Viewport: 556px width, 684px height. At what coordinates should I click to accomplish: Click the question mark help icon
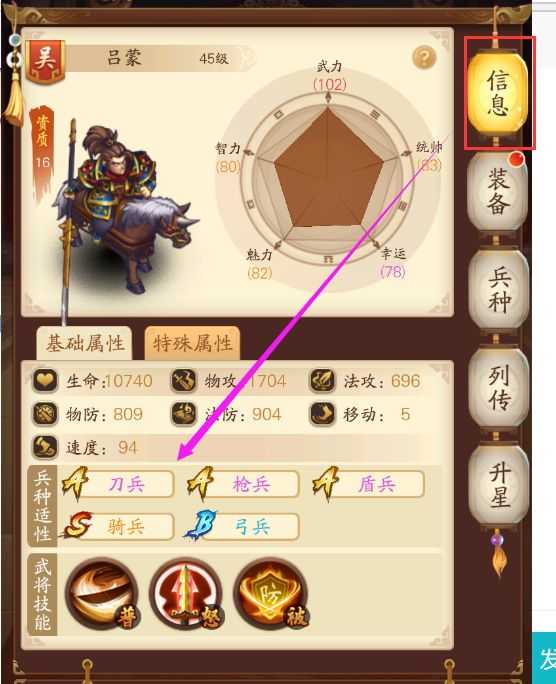click(424, 57)
